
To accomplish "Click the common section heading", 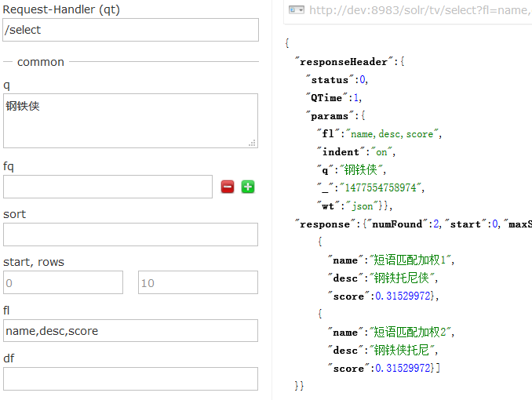I will (x=41, y=62).
